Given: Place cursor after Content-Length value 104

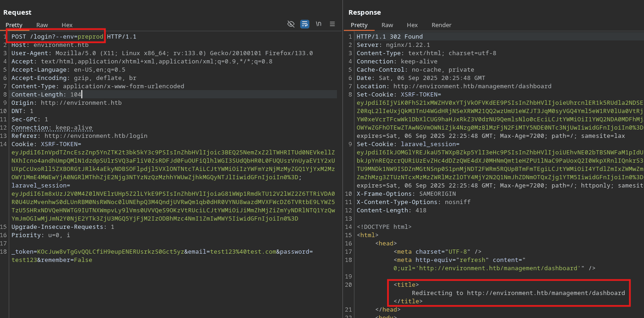Looking at the screenshot, I should pyautogui.click(x=82, y=95).
